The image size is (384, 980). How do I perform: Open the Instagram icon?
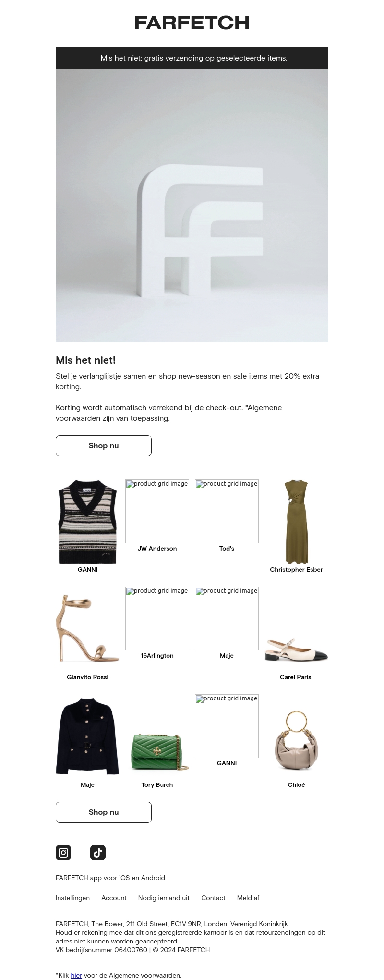[63, 853]
